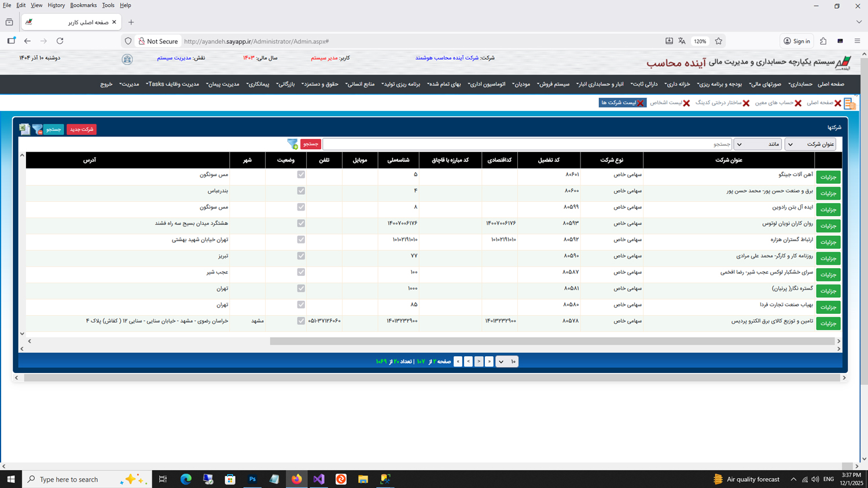The width and height of the screenshot is (868, 488).
Task: Click the user profile avatar icon in header
Action: (x=127, y=59)
